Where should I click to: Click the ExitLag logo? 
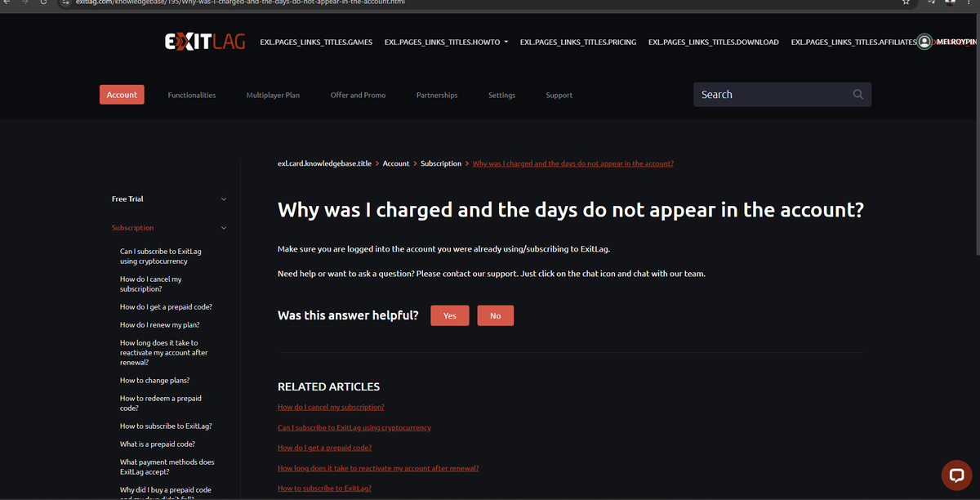pyautogui.click(x=205, y=42)
